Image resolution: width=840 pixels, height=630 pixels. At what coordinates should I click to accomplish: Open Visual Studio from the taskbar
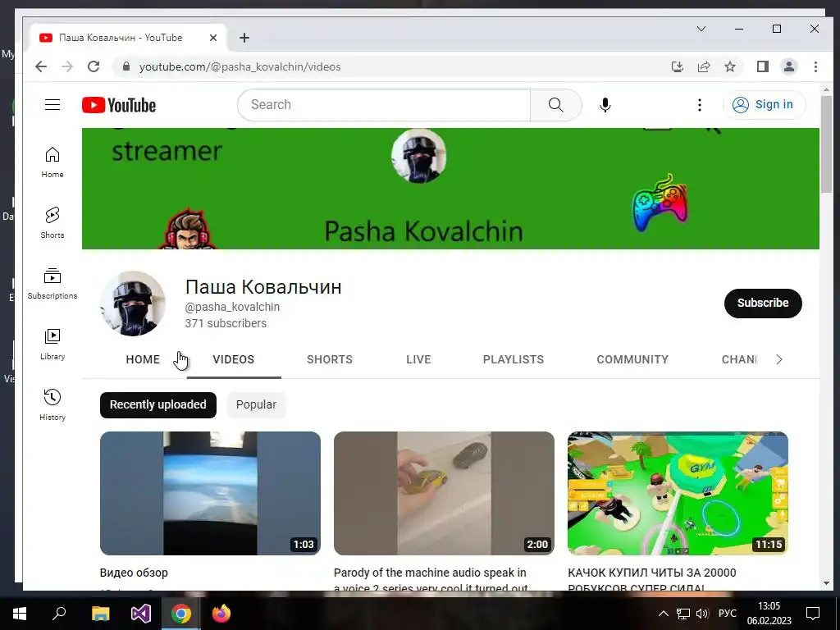point(141,614)
